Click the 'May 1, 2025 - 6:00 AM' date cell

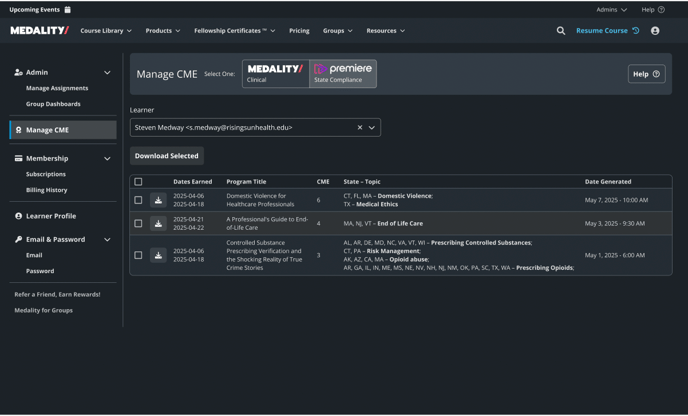pos(615,255)
